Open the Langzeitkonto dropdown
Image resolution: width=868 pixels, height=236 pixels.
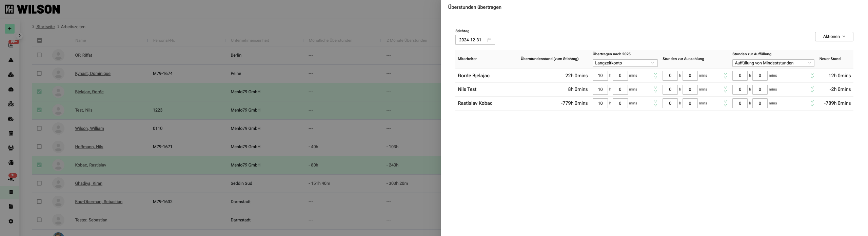point(625,63)
